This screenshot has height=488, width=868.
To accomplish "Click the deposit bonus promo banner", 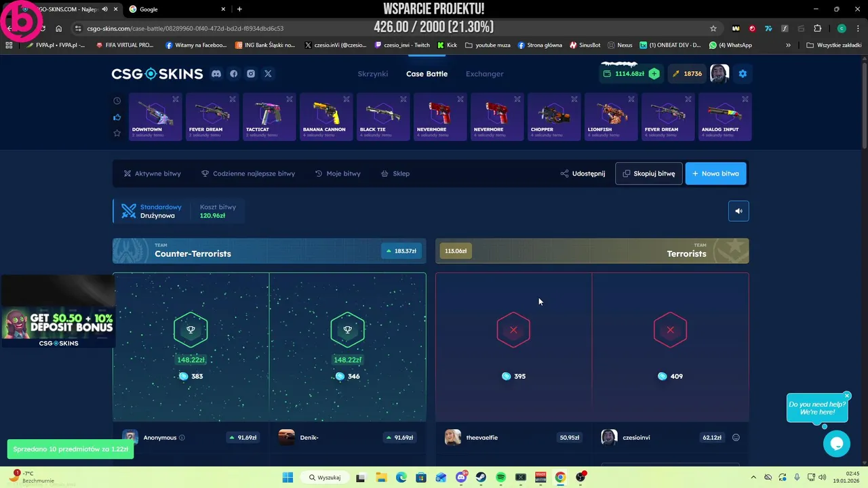I will [x=58, y=327].
